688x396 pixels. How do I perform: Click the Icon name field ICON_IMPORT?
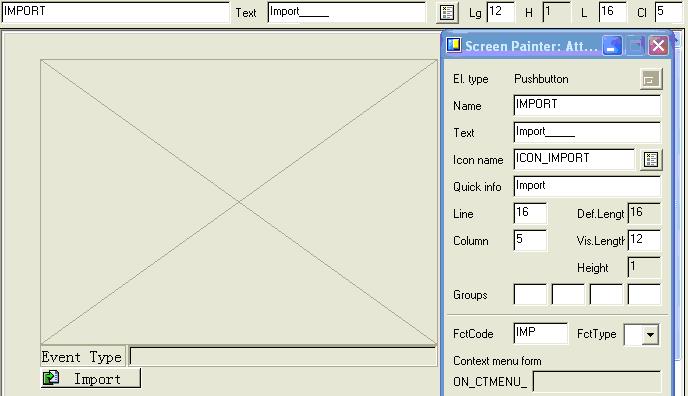click(574, 159)
